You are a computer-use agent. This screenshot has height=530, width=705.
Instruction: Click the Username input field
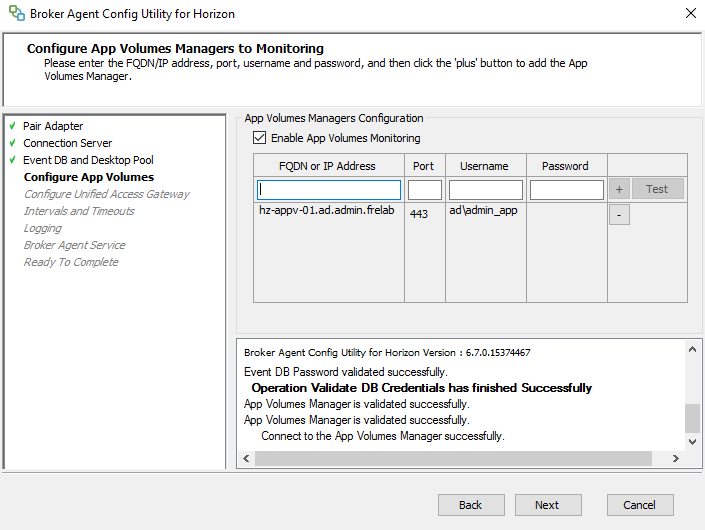[x=486, y=190]
